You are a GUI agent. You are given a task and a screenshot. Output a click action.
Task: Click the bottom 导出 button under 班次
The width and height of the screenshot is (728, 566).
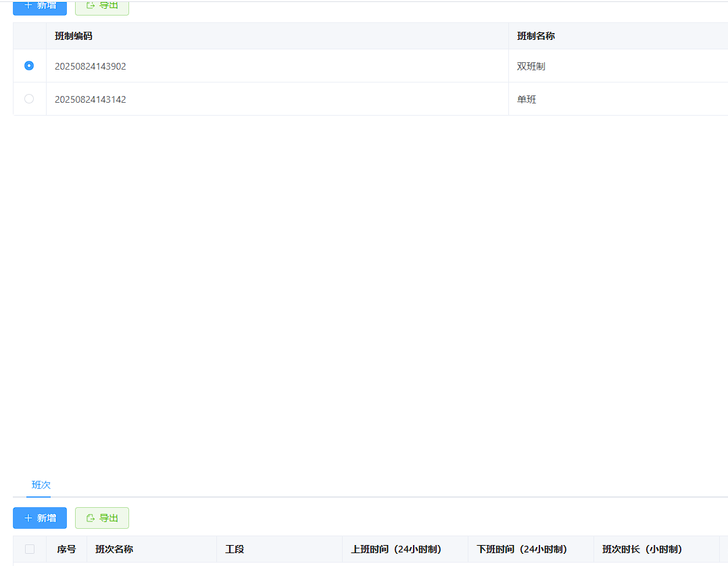pyautogui.click(x=101, y=517)
